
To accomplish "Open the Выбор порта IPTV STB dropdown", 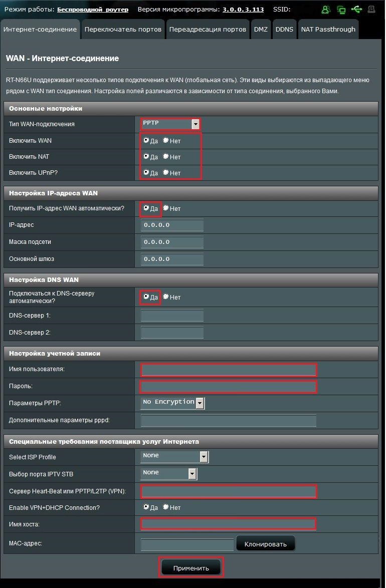I will tap(169, 474).
